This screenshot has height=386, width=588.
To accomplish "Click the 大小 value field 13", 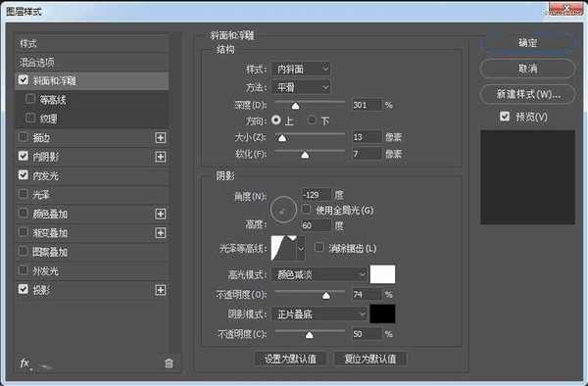I will (x=367, y=137).
